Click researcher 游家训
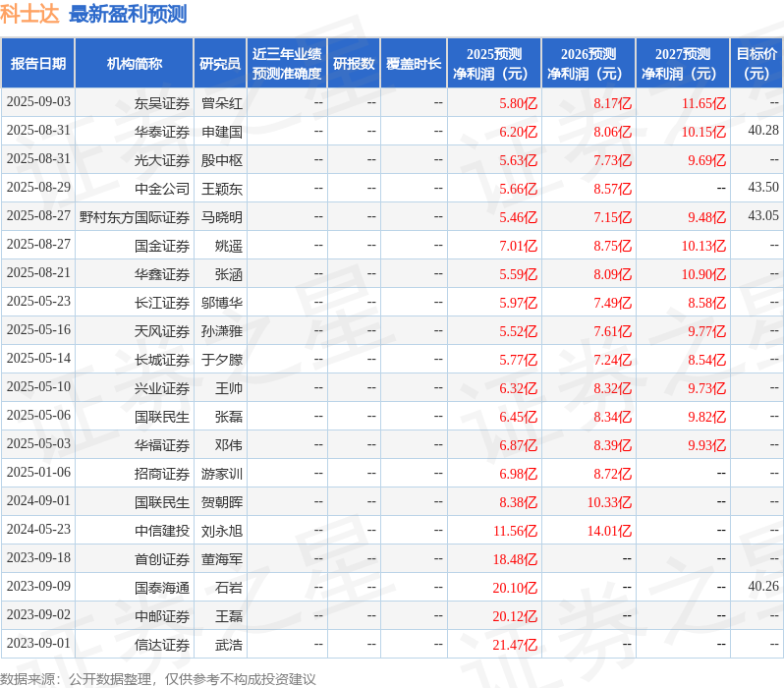This screenshot has height=688, width=784. click(x=222, y=475)
